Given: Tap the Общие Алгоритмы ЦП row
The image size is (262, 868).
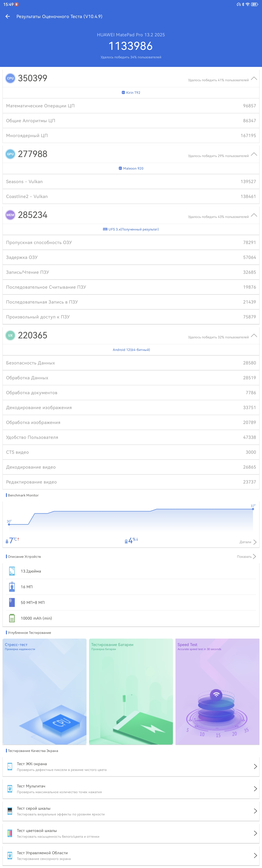Looking at the screenshot, I should click(131, 121).
